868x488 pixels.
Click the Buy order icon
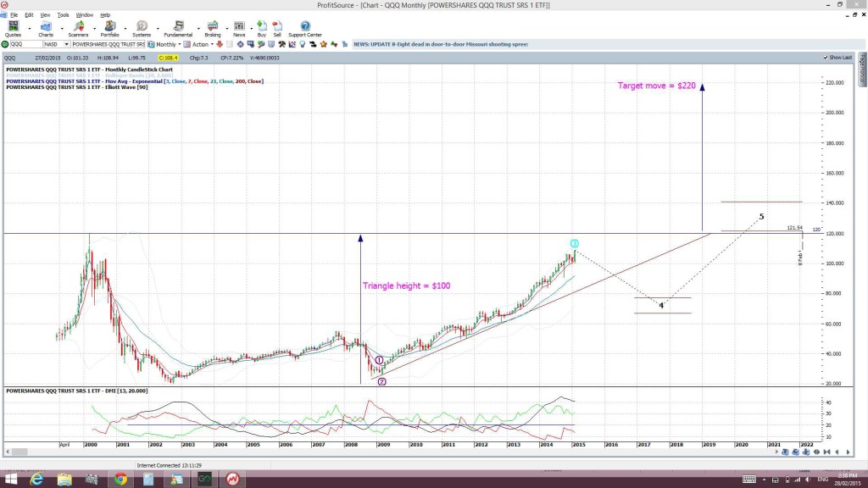pos(262,28)
